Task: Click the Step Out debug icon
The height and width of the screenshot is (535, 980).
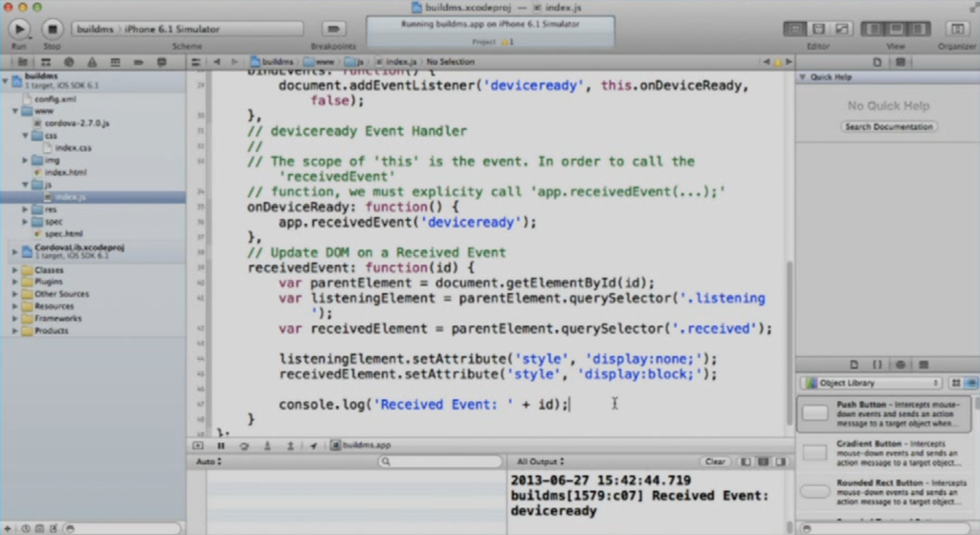Action: pyautogui.click(x=290, y=446)
